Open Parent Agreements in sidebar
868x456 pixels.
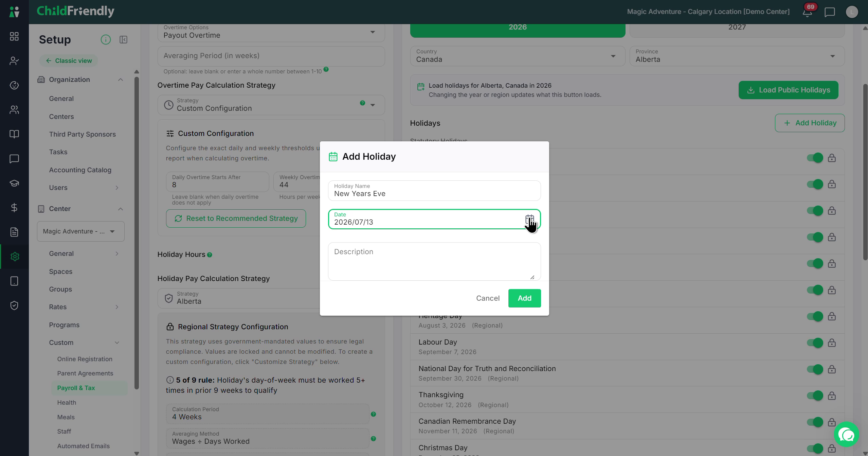tap(85, 373)
